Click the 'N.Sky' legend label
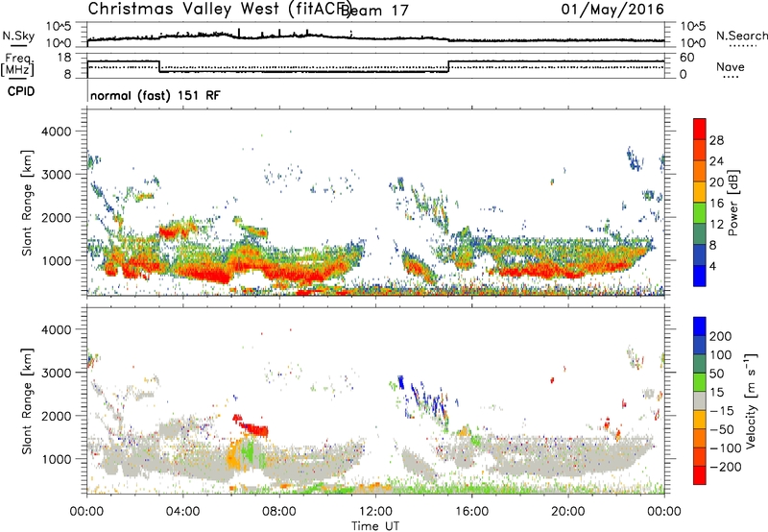Viewport: 768px width, 532px height. [18, 36]
